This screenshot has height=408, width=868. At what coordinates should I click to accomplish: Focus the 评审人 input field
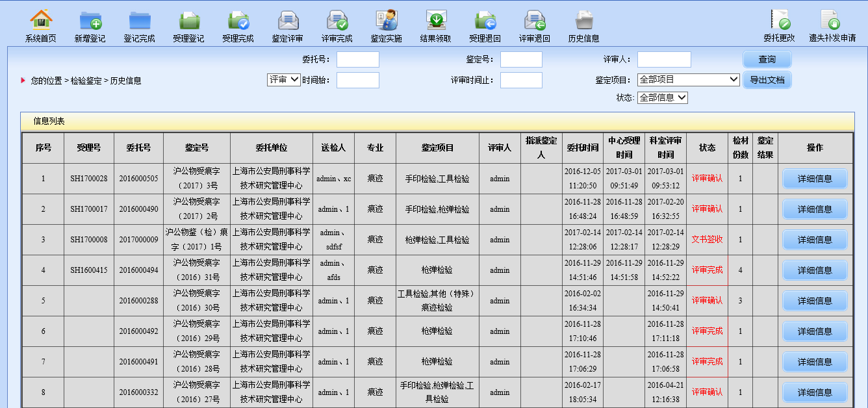(x=664, y=60)
